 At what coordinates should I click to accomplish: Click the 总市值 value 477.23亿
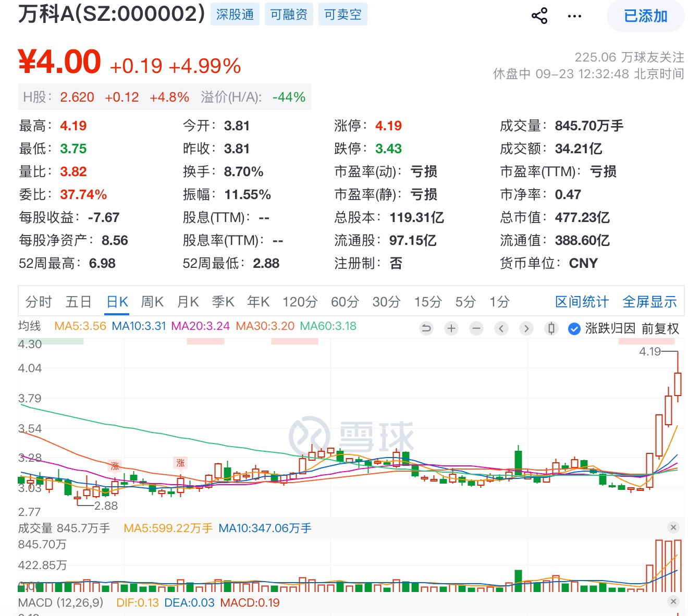582,217
